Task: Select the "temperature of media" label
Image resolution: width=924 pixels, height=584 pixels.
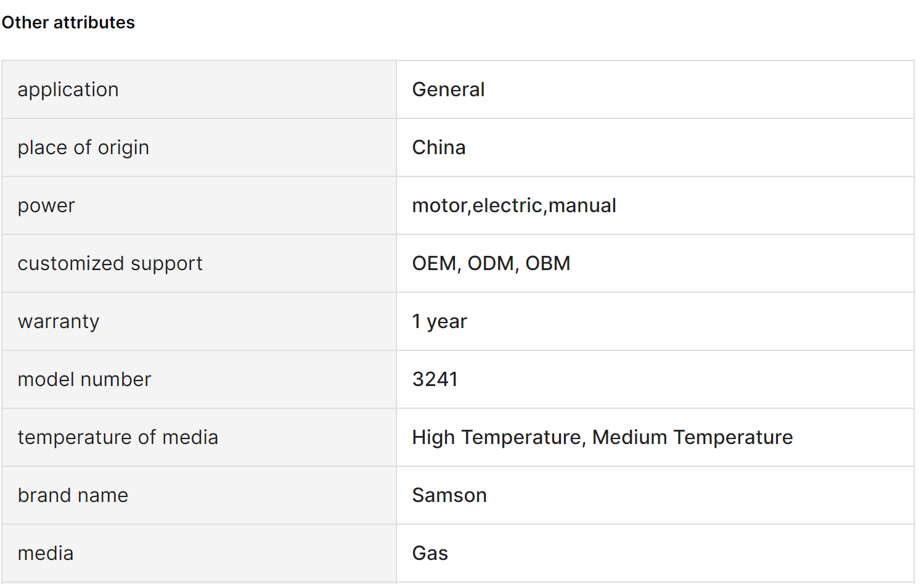Action: pos(118,438)
